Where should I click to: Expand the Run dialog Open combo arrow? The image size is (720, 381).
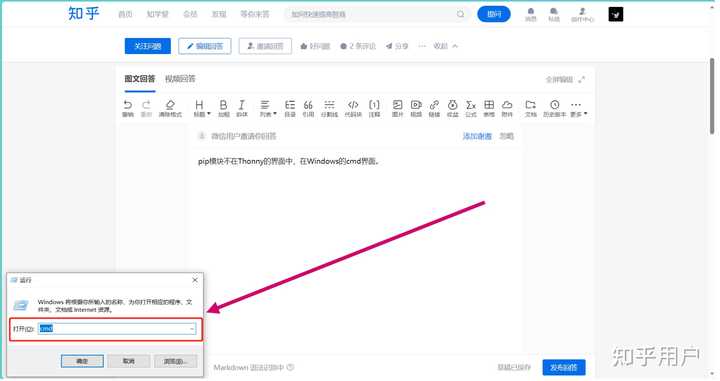pyautogui.click(x=192, y=329)
